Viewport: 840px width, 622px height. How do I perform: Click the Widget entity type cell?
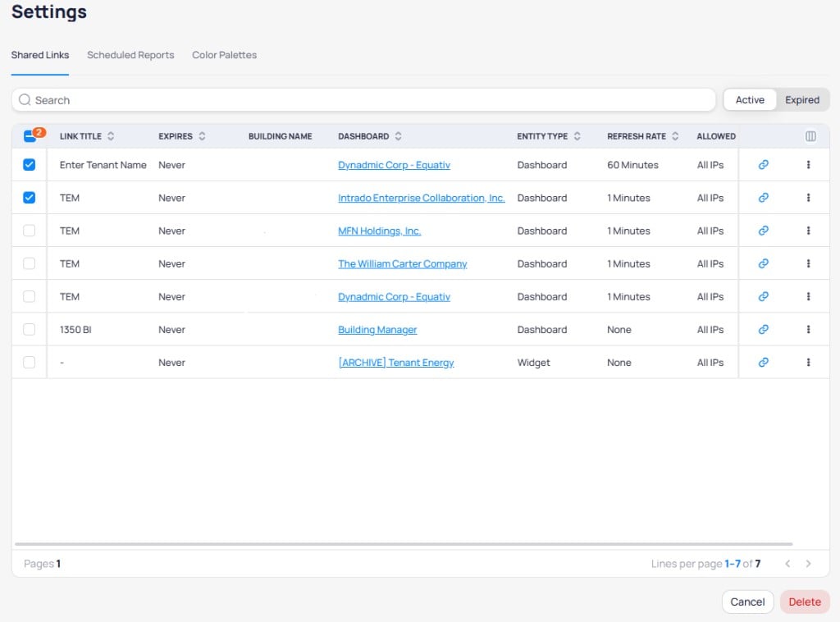(533, 363)
